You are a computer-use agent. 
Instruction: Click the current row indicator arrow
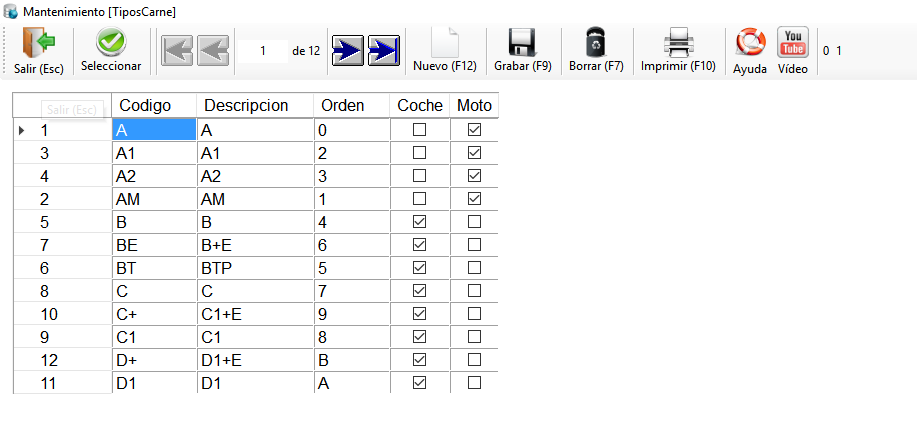[x=22, y=130]
